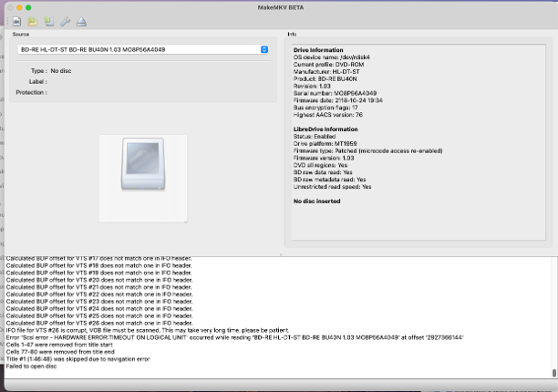This screenshot has height=392, width=558.
Task: Click the "Type: No disc" field
Action: 51,70
